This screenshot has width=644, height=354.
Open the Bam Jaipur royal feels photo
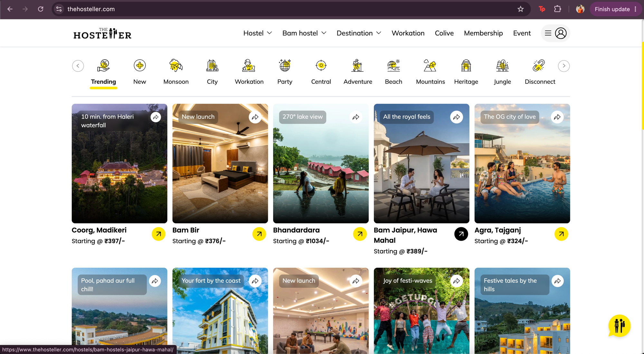(x=421, y=163)
